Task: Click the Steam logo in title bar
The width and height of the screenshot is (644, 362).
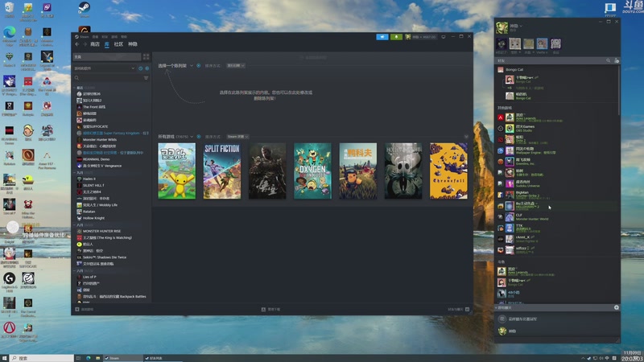Action: (76, 36)
